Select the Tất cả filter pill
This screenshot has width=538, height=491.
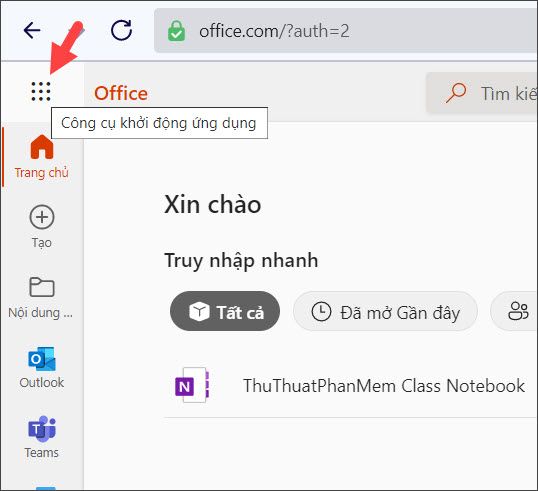[225, 311]
